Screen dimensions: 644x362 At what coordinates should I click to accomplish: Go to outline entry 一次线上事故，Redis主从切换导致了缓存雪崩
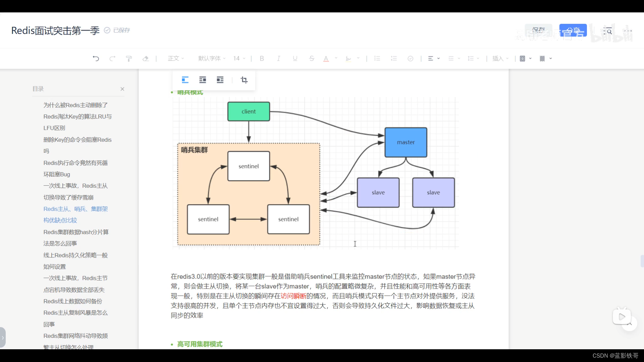pyautogui.click(x=76, y=192)
